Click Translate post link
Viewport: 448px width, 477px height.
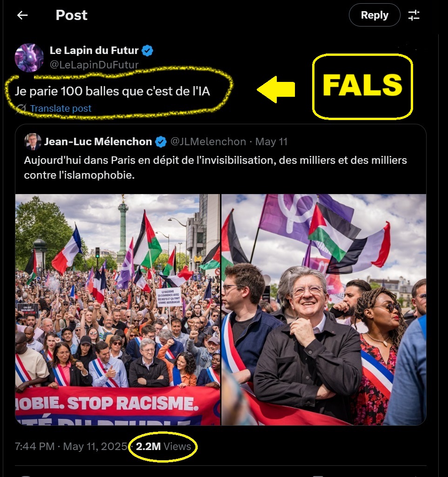point(60,108)
